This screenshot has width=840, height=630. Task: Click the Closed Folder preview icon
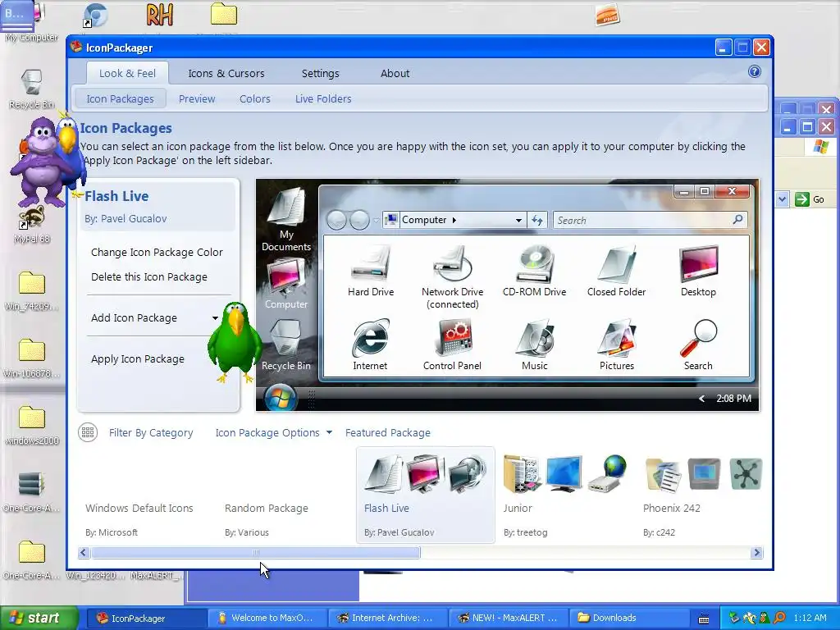tap(617, 264)
